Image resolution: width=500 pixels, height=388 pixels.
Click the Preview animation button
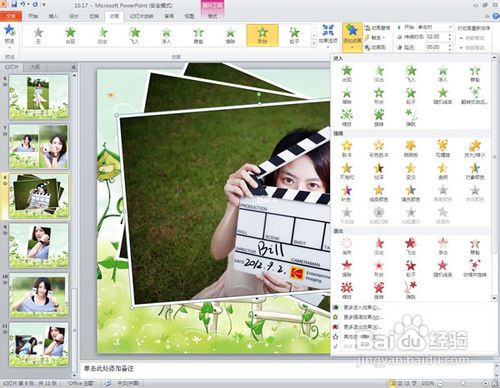coord(9,35)
